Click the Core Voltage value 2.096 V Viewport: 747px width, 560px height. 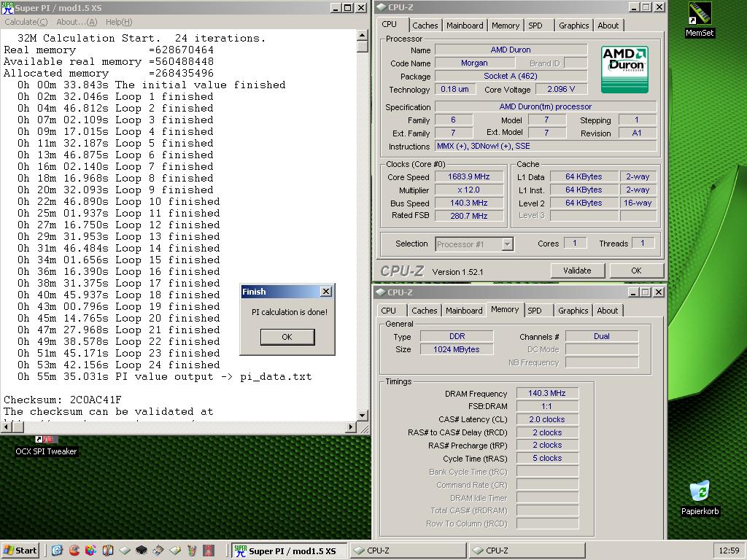coord(561,89)
